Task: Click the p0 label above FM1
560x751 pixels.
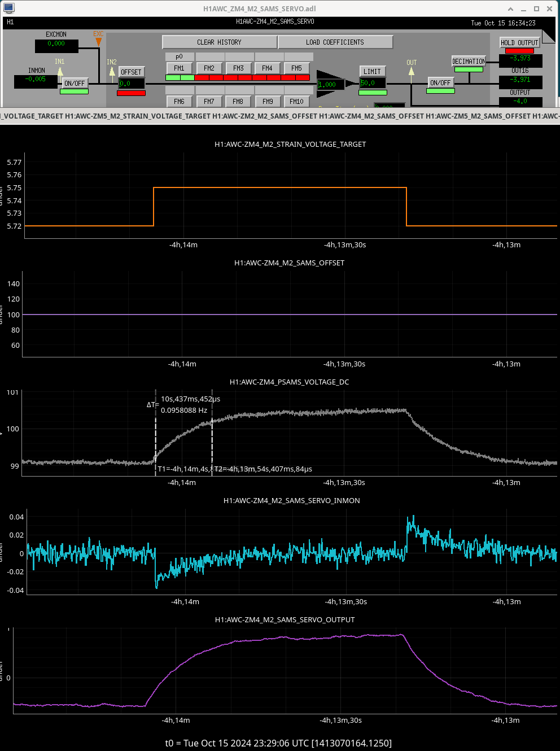Action: [179, 56]
